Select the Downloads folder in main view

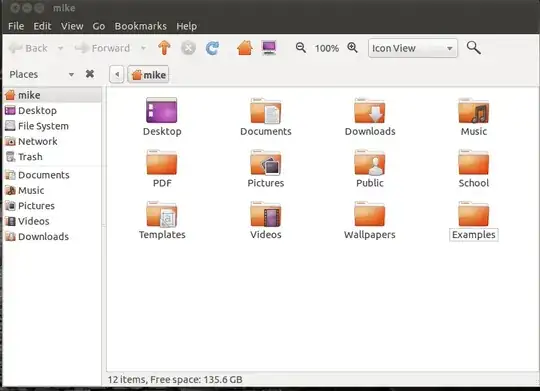click(370, 117)
